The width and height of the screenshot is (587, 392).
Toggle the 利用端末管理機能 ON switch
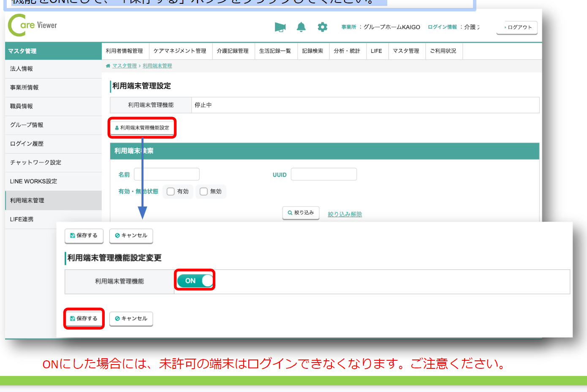[195, 280]
